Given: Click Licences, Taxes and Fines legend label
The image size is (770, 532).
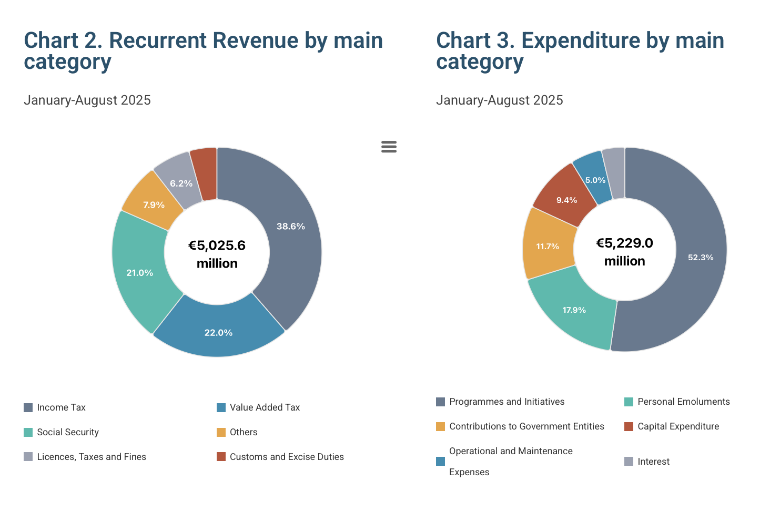Looking at the screenshot, I should [x=92, y=457].
